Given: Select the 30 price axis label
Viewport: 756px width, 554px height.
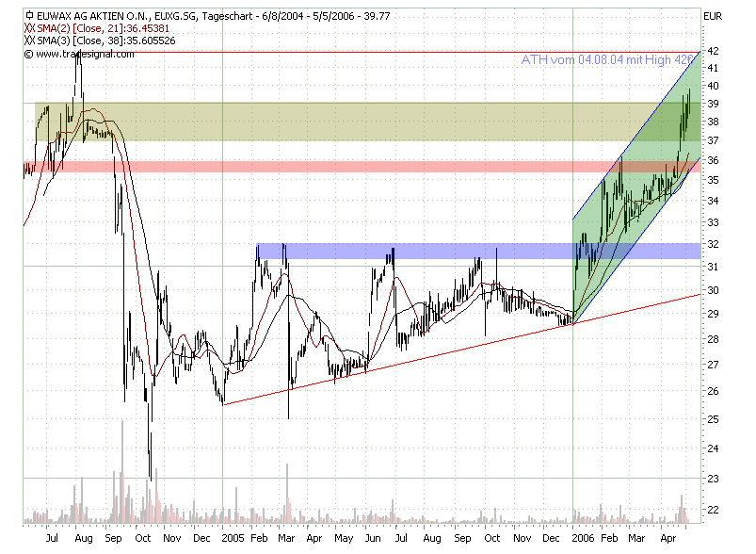Looking at the screenshot, I should pyautogui.click(x=713, y=290).
